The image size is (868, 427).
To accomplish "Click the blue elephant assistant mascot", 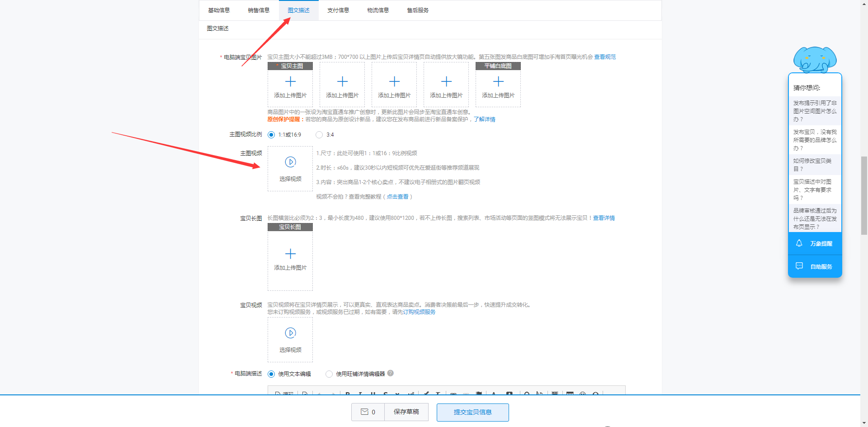I will (x=815, y=59).
